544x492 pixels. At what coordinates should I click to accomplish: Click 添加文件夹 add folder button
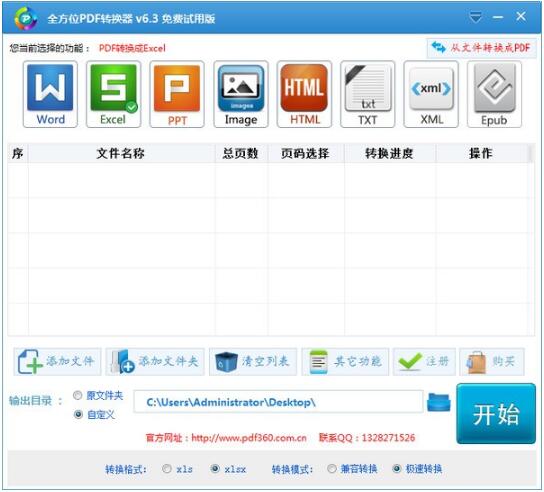coord(155,362)
